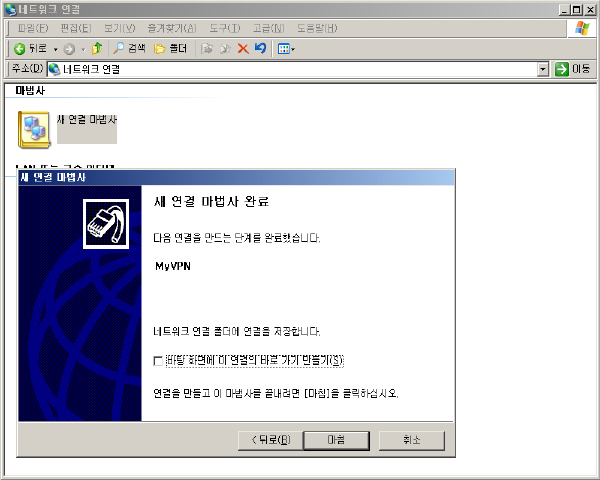Screen dimensions: 600x480
Task: Go up one folder level icon
Action: pos(97,49)
